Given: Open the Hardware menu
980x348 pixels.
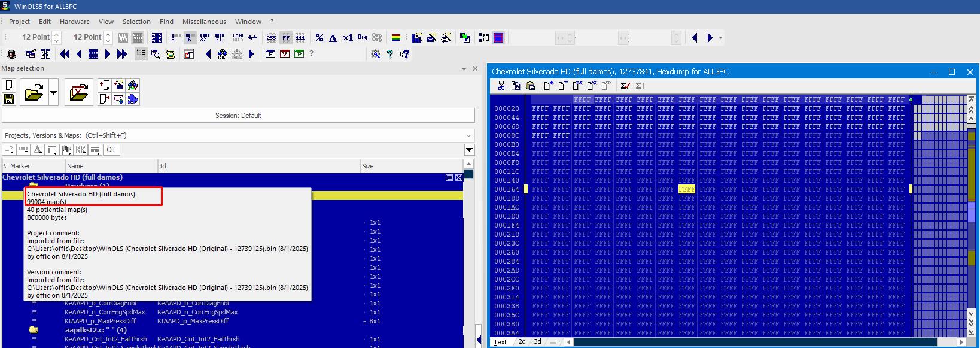Looking at the screenshot, I should (75, 22).
